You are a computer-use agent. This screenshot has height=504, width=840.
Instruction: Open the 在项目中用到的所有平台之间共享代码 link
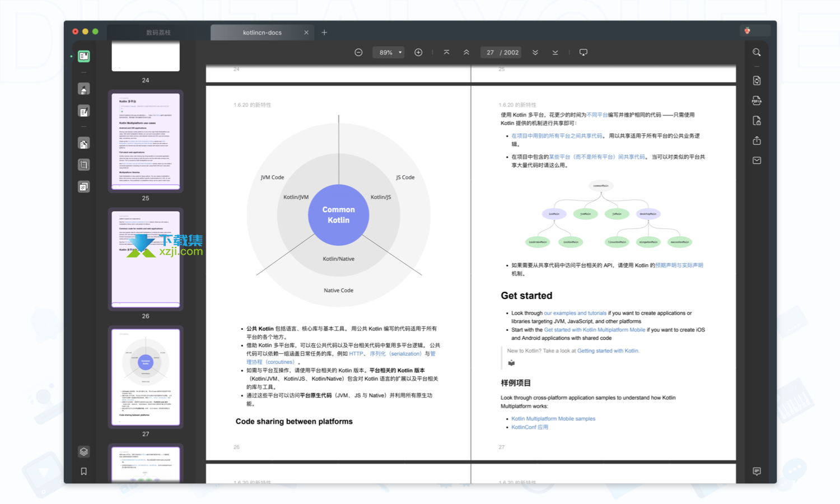click(x=557, y=136)
